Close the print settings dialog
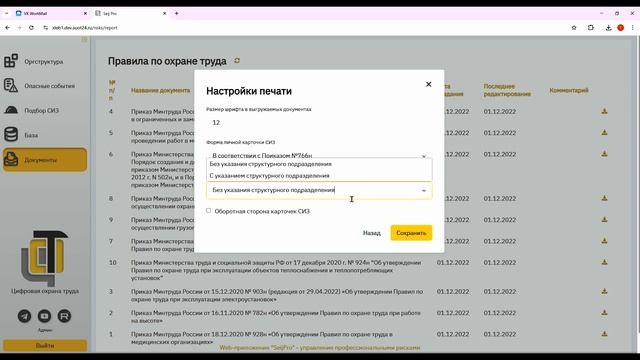This screenshot has width=640, height=360. (x=428, y=84)
